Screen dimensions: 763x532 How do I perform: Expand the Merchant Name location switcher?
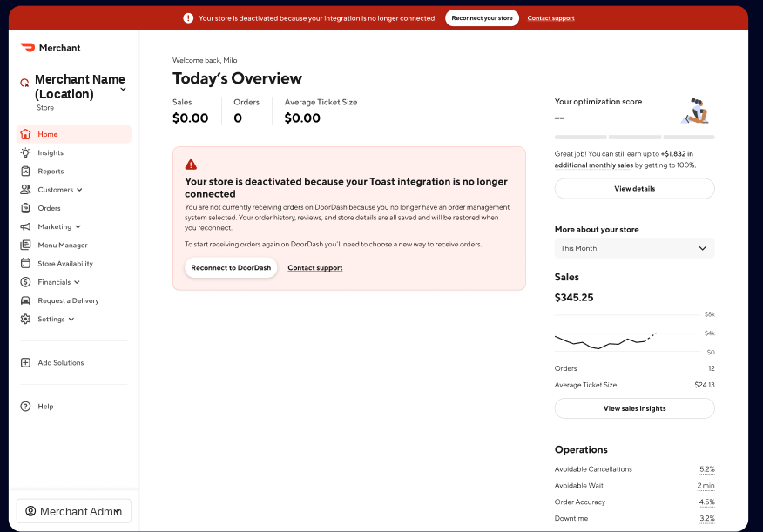(x=123, y=89)
